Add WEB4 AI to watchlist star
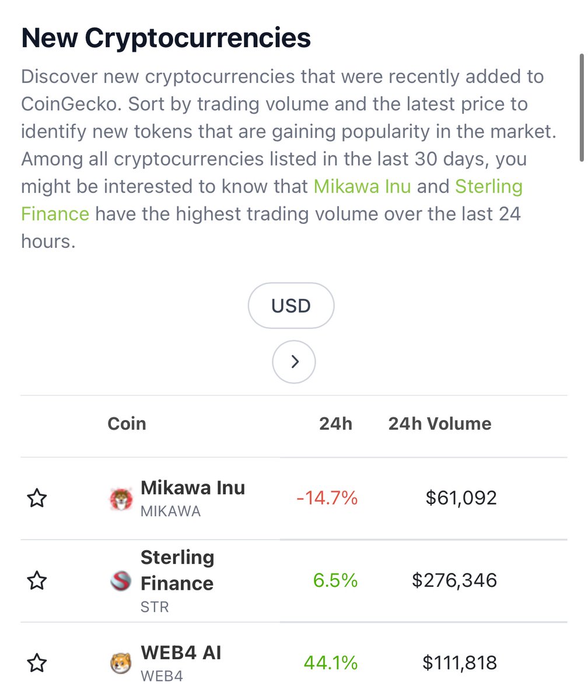The image size is (588, 700). pos(37,663)
